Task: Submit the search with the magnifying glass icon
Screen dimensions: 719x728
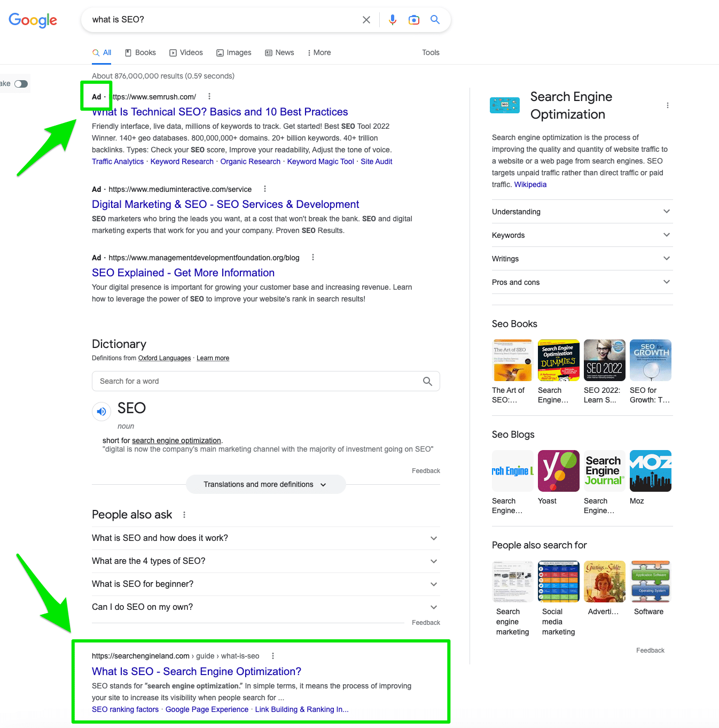Action: pyautogui.click(x=435, y=19)
